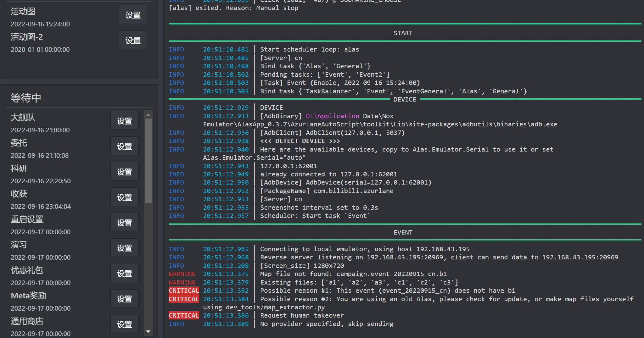This screenshot has width=644, height=338.
Task: Open settings for the 收获 task
Action: click(124, 197)
